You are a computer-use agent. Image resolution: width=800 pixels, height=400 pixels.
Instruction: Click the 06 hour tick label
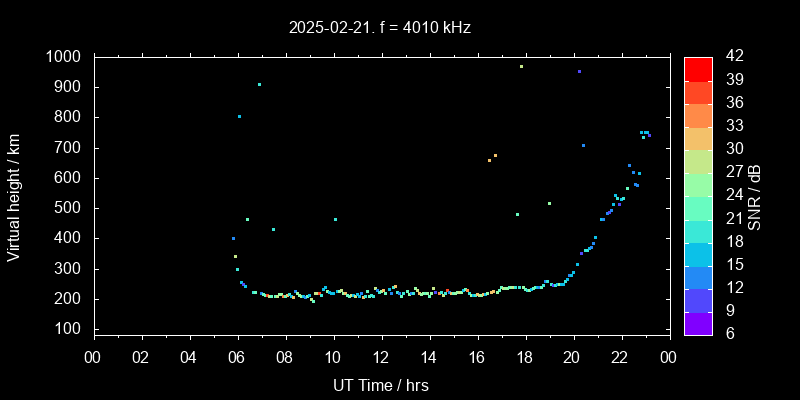click(x=237, y=357)
